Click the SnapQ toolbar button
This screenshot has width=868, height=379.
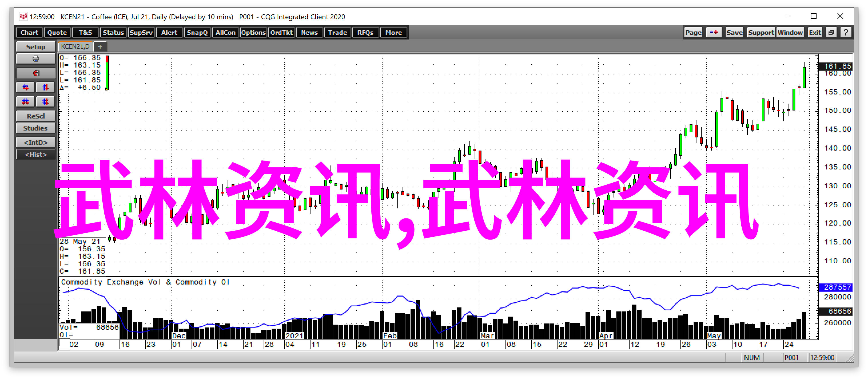197,33
